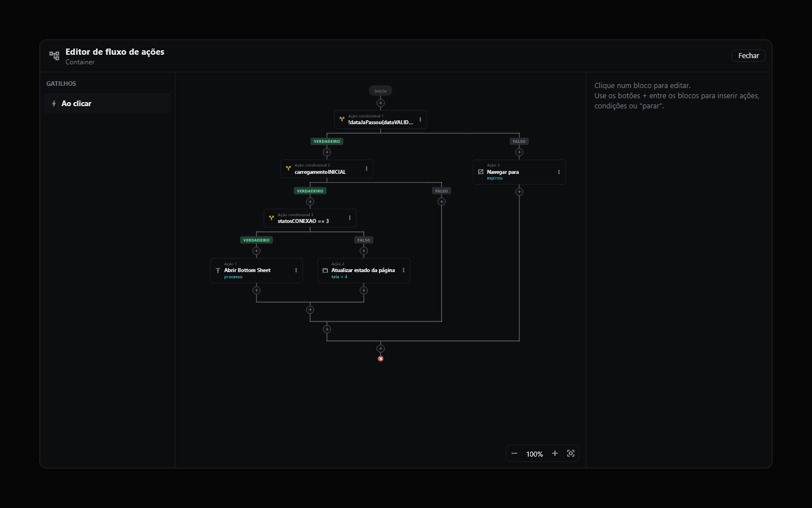Add block under carregamentoINICIAL's FALSO label
The height and width of the screenshot is (508, 812).
point(442,202)
